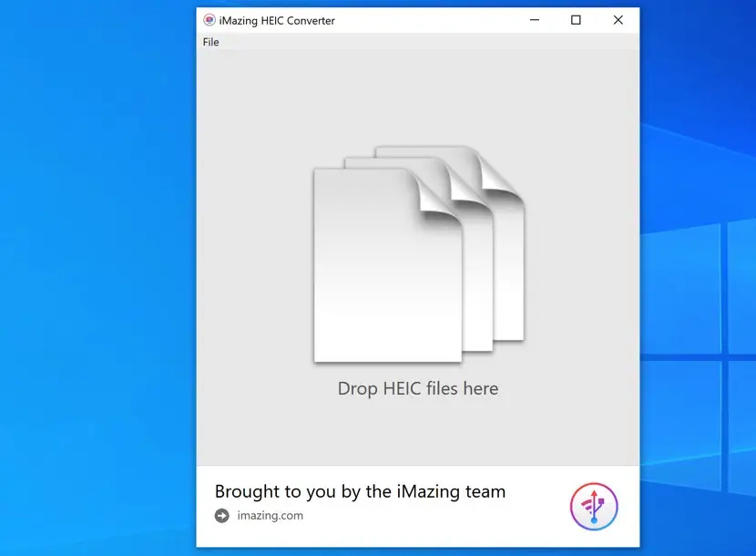
Task: Click the "Drop HEIC files here" text
Action: pos(418,388)
